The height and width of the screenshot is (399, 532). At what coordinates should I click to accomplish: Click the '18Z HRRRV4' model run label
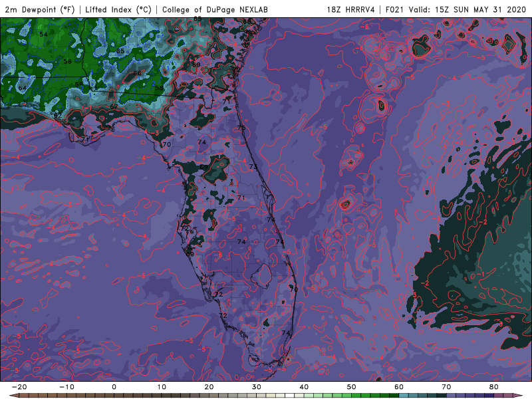pyautogui.click(x=351, y=9)
